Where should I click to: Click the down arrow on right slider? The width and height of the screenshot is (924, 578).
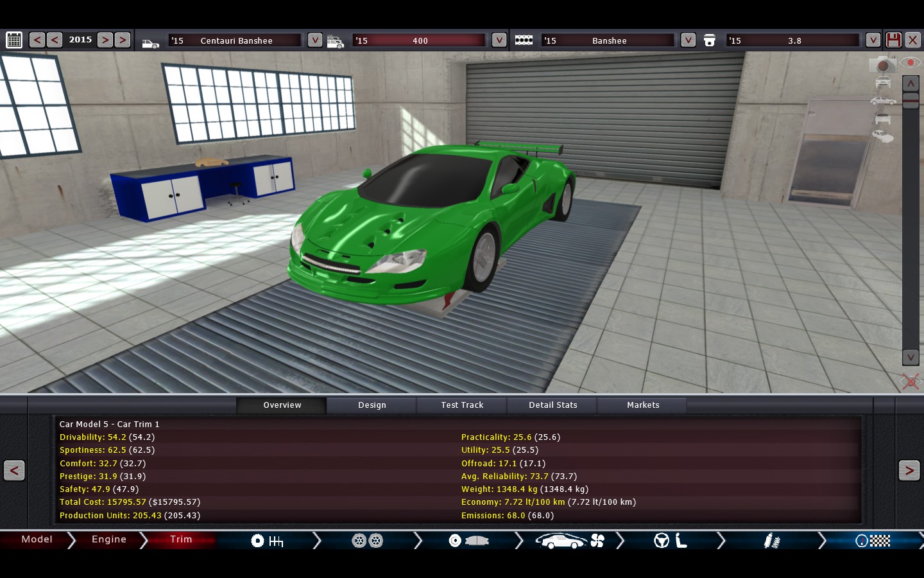point(911,357)
